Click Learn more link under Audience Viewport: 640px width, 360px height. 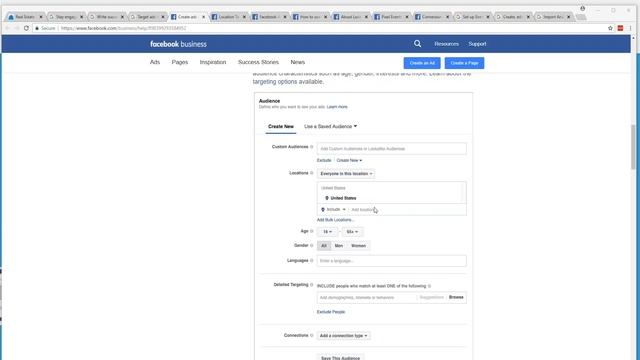(337, 107)
